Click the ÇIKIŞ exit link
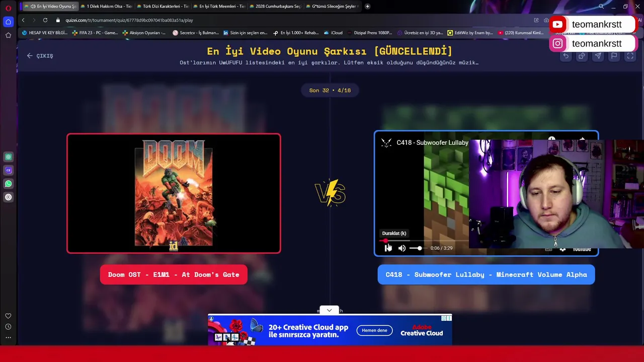The height and width of the screenshot is (362, 644). coord(40,56)
